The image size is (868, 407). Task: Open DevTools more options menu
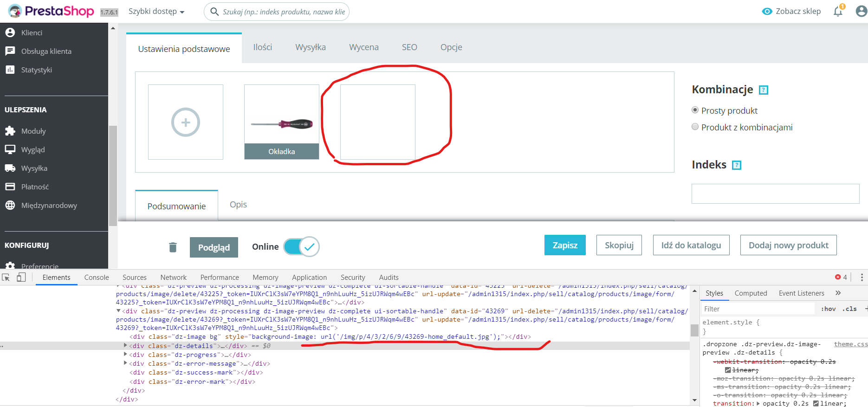click(x=862, y=278)
